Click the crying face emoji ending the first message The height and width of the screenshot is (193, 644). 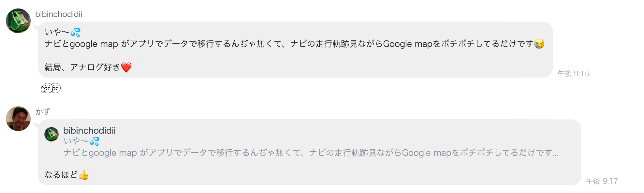pos(539,44)
